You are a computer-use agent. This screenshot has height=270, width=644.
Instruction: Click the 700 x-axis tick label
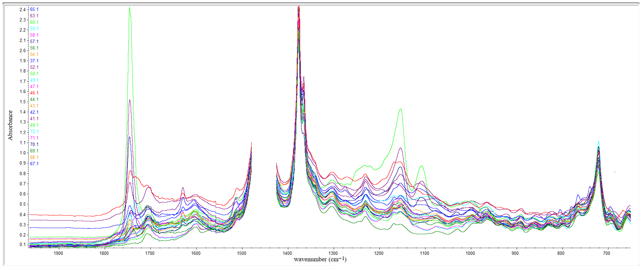(606, 253)
